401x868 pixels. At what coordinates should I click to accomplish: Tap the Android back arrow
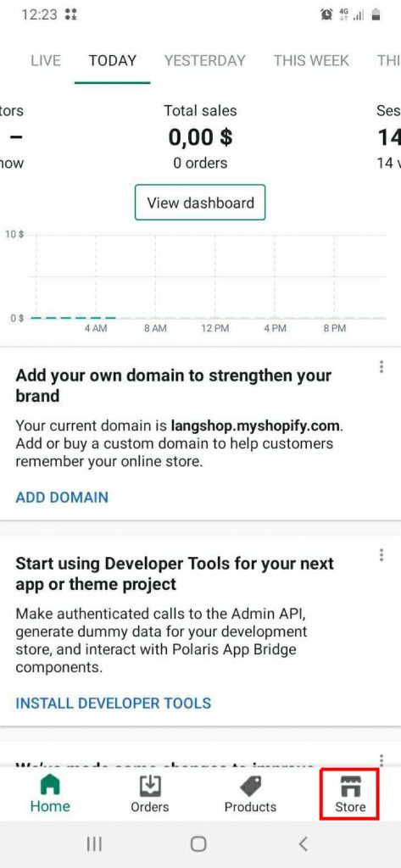(303, 843)
